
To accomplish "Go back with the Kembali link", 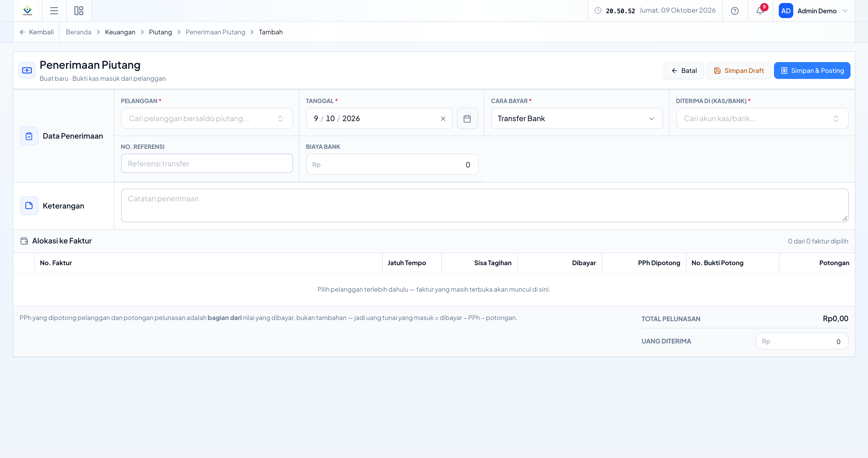I will tap(36, 32).
